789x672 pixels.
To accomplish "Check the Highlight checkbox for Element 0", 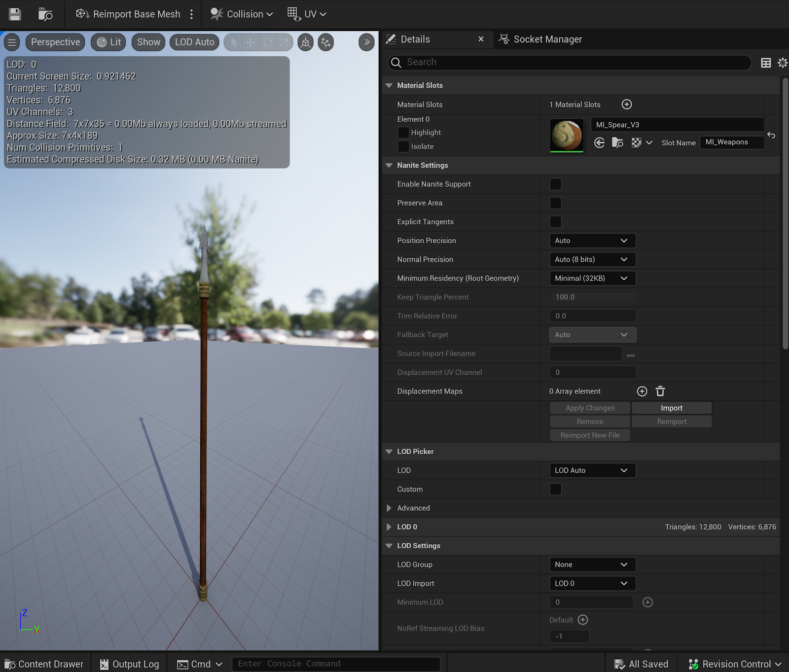I will tap(403, 133).
